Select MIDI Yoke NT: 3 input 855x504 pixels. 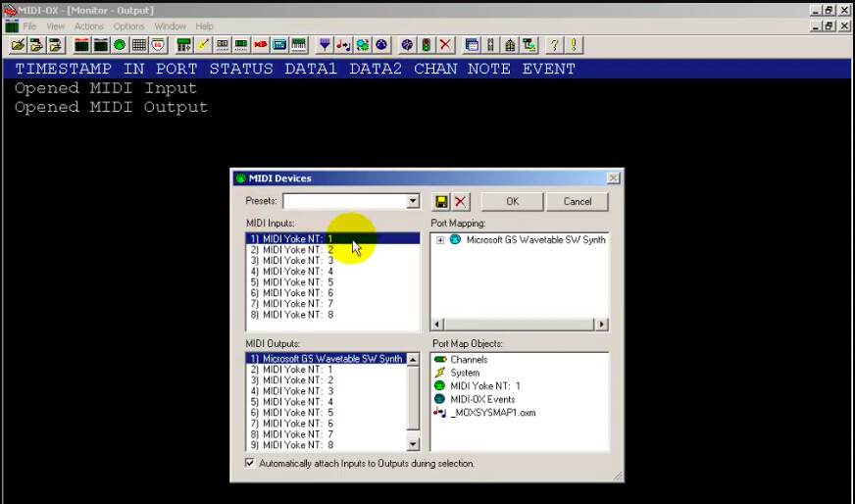coord(298,261)
